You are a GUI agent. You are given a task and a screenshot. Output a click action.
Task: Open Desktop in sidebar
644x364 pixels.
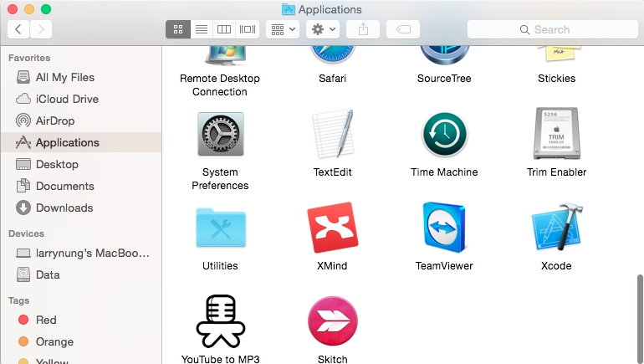coord(81,164)
